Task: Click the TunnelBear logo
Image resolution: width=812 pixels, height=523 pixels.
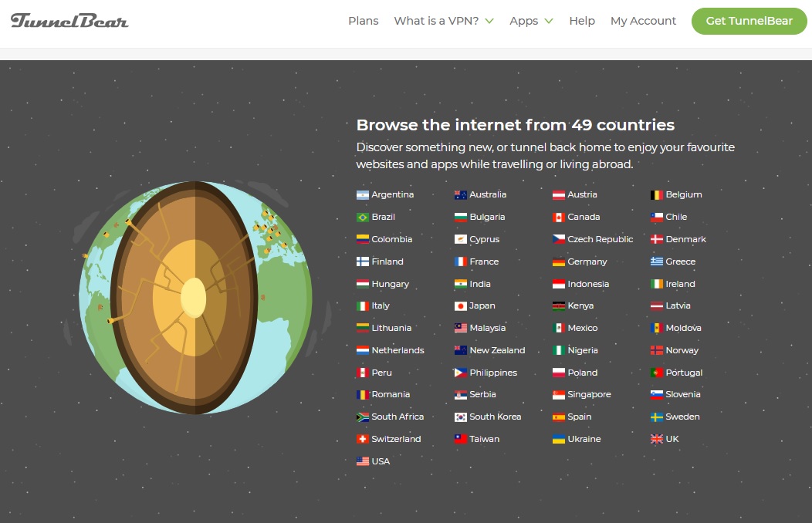Action: (69, 21)
